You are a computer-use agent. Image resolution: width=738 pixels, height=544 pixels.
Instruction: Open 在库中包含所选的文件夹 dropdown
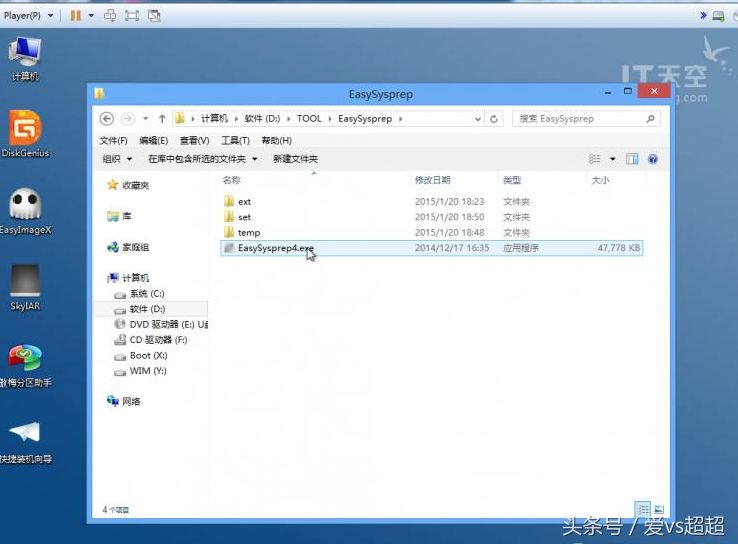pos(203,159)
